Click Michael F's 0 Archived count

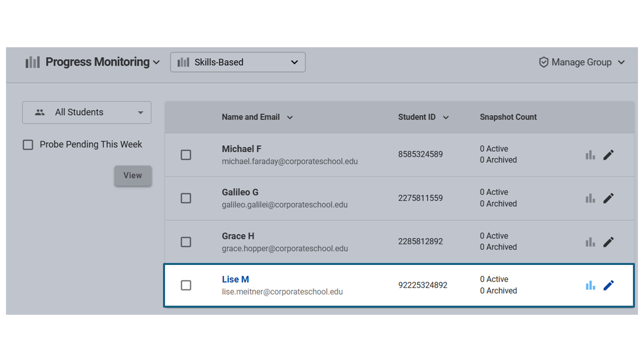[498, 160]
